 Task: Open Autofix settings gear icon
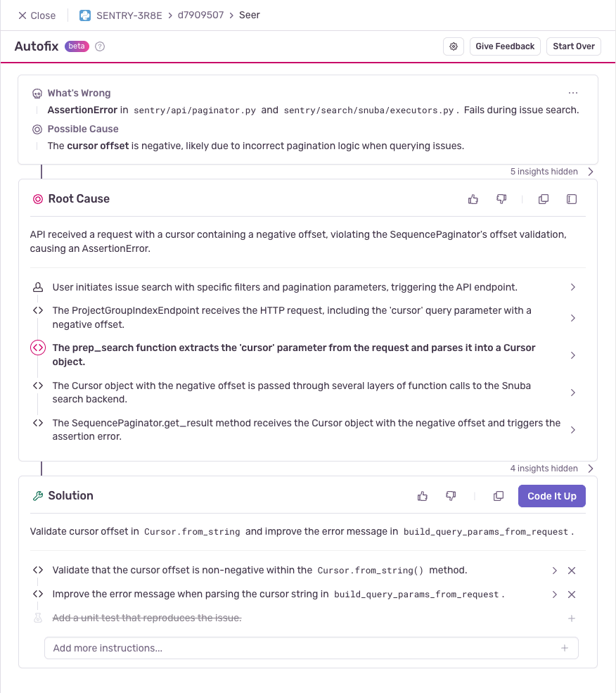[454, 46]
